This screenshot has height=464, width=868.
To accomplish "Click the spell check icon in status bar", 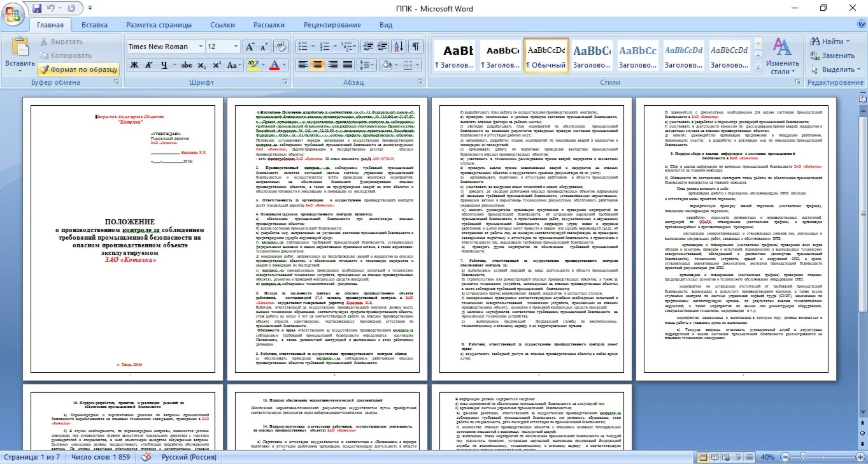I will 146,457.
